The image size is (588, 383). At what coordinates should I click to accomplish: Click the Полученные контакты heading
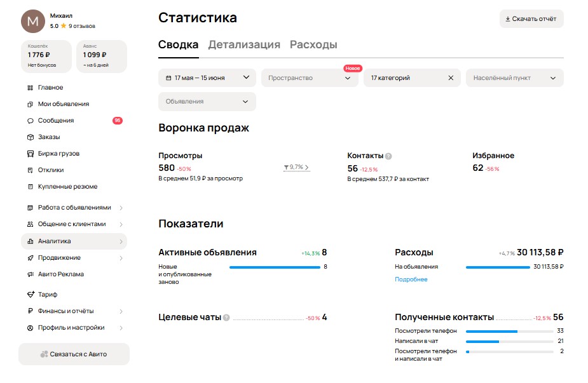444,318
